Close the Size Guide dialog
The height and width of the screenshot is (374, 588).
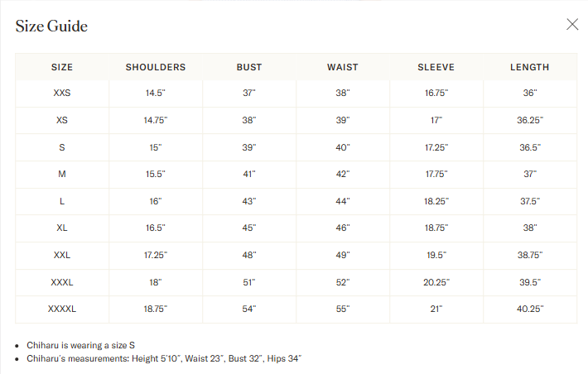coord(572,25)
